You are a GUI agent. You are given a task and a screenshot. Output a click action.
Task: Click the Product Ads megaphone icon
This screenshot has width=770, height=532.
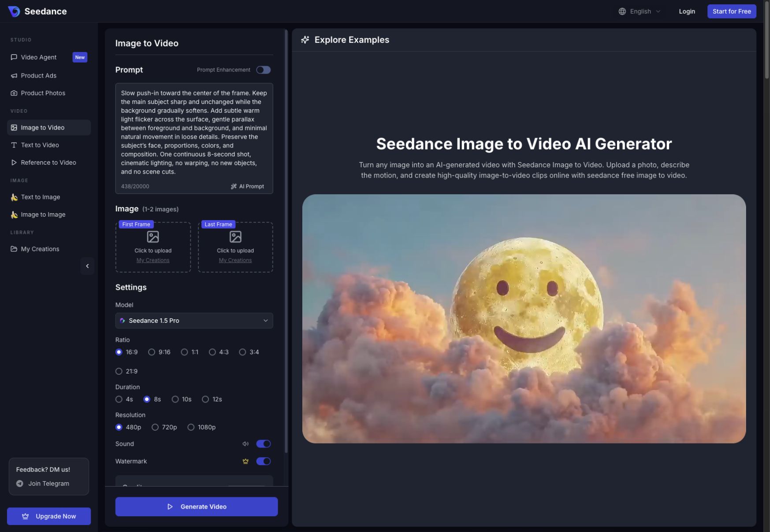tap(14, 76)
